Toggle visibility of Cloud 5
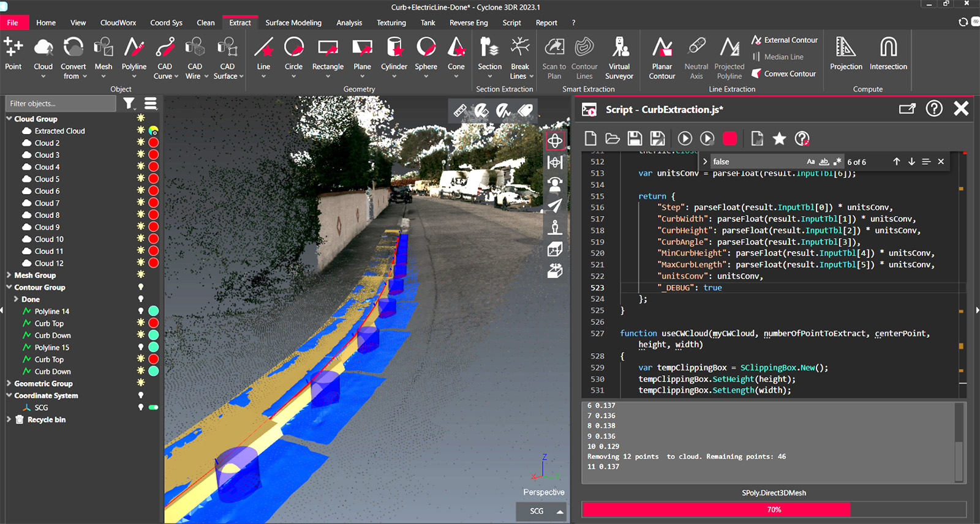The height and width of the screenshot is (524, 980). [x=141, y=179]
